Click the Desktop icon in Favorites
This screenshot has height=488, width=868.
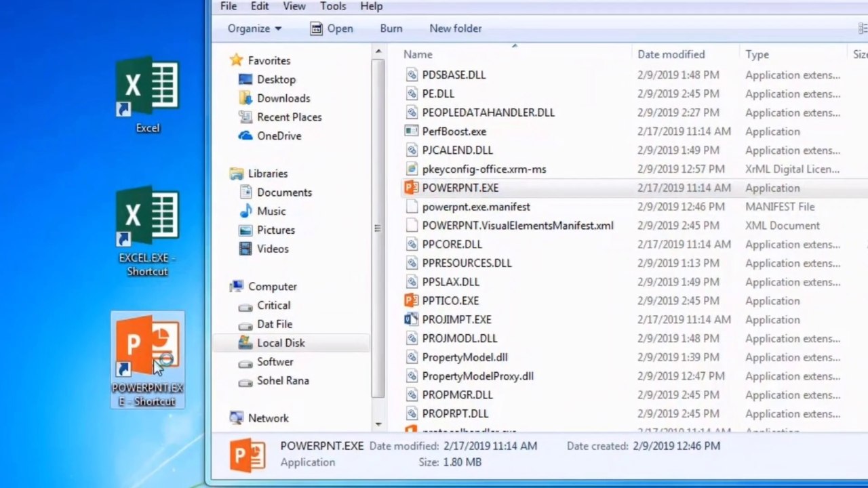click(245, 79)
